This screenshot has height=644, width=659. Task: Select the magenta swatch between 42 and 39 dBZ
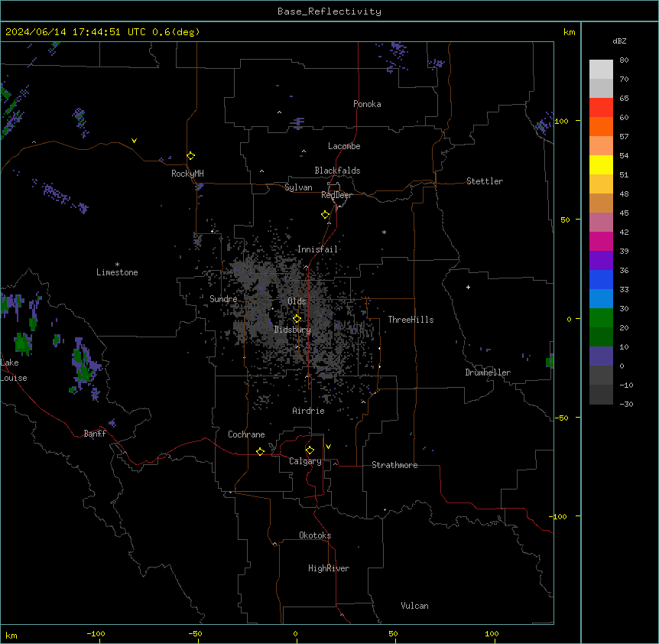(x=601, y=241)
